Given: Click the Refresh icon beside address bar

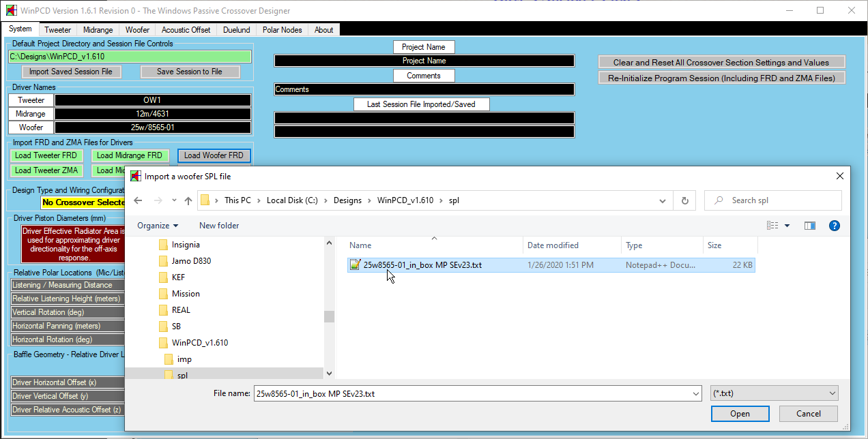Looking at the screenshot, I should [684, 200].
